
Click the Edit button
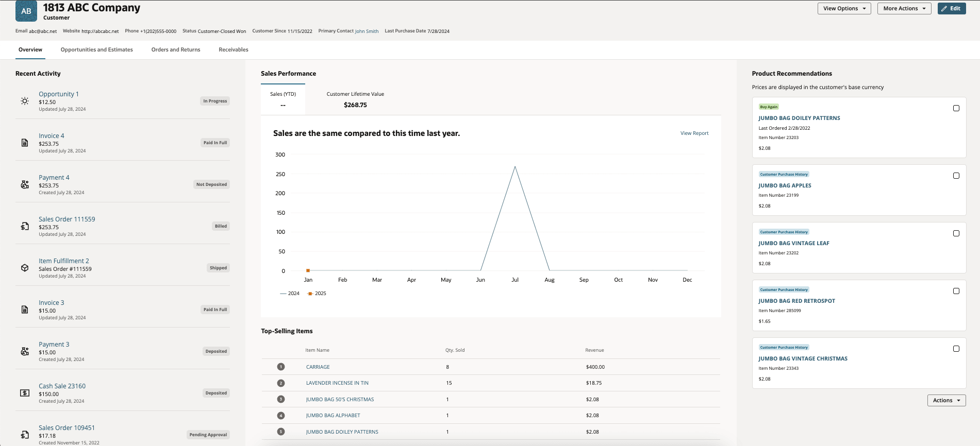952,8
